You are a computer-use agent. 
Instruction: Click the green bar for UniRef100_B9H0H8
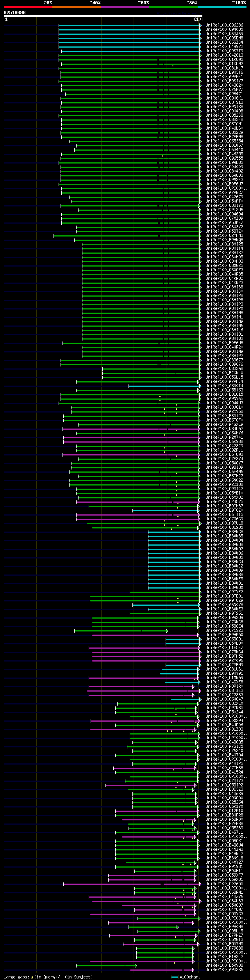(x=153, y=927)
